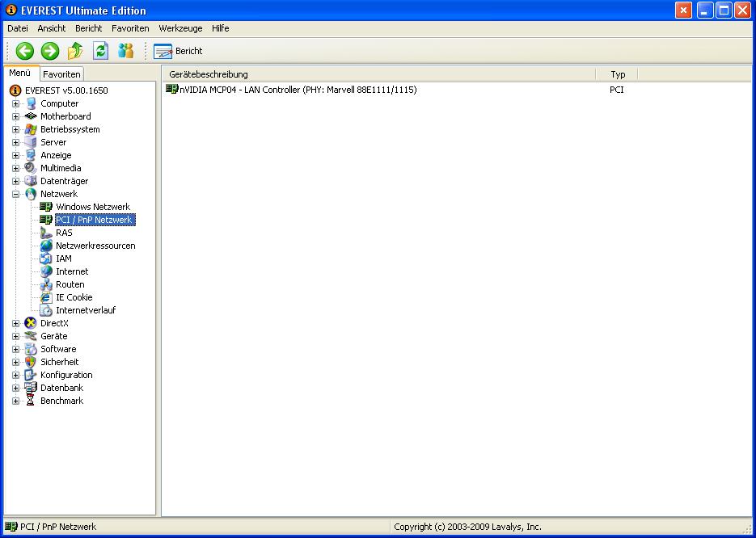Click the Motherboard chip icon

click(31, 116)
